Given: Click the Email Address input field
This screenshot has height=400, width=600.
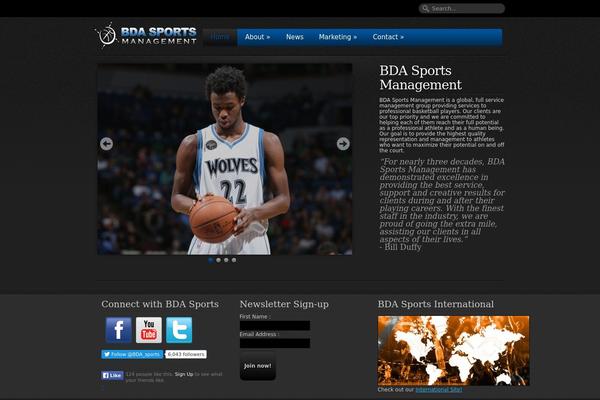Looking at the screenshot, I should pyautogui.click(x=275, y=343).
